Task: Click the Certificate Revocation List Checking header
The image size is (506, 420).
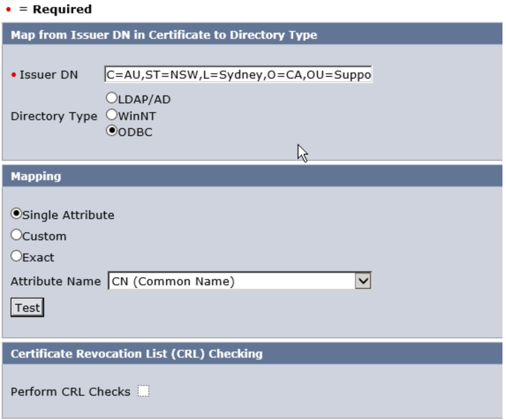Action: click(x=136, y=354)
